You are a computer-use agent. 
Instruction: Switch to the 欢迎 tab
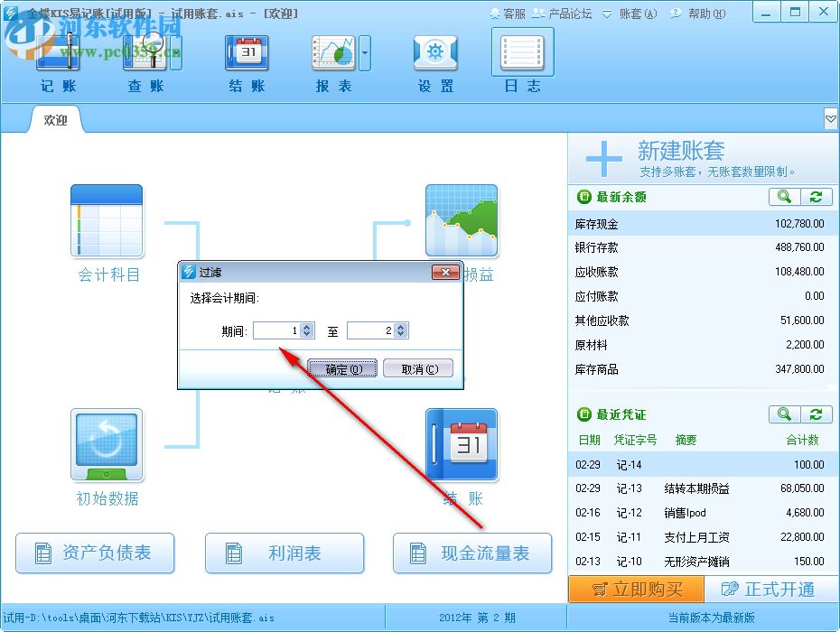55,118
